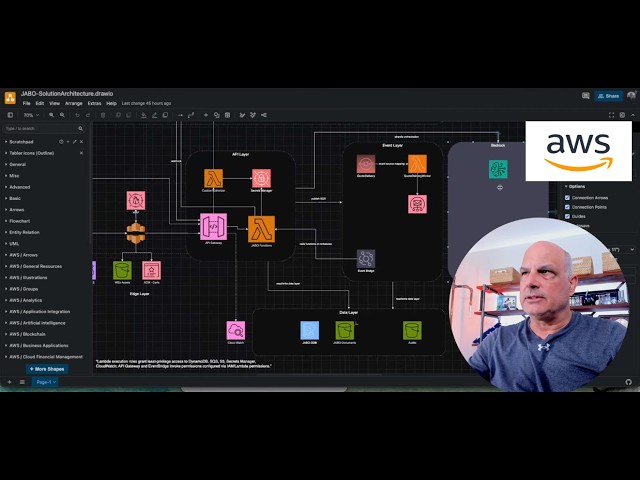Click the zoom in magnifier icon
640x480 pixels.
[x=51, y=115]
